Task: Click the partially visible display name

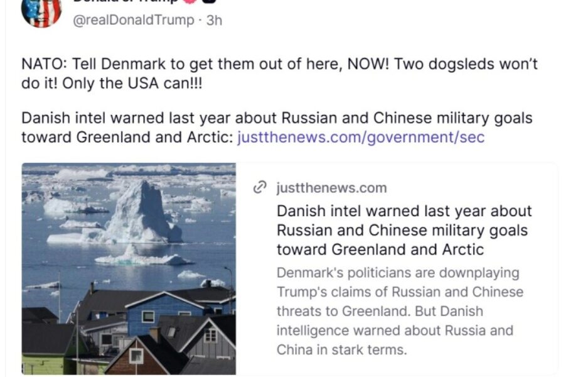Action: pyautogui.click(x=126, y=1)
